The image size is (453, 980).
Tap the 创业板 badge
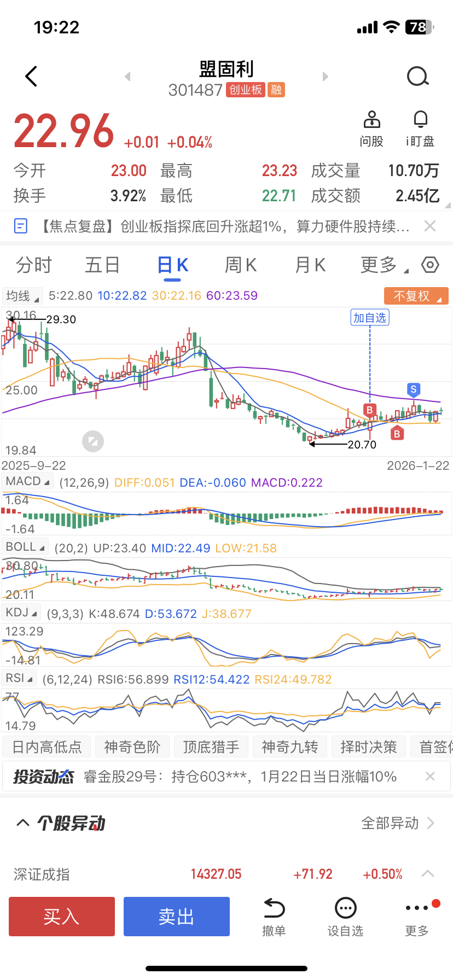pos(246,90)
